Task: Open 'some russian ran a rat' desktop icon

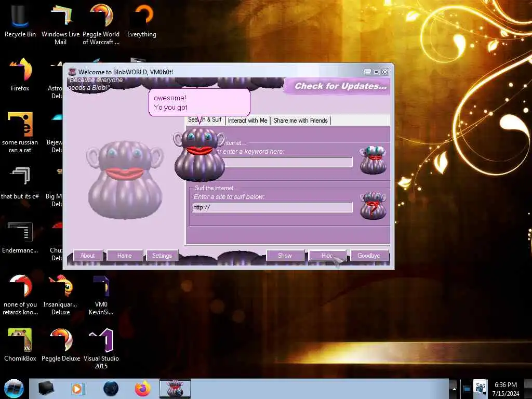Action: click(20, 132)
